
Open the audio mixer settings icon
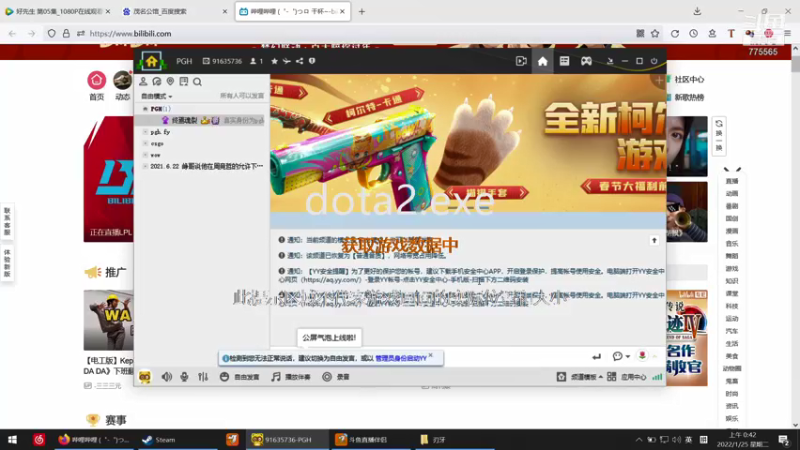[x=203, y=377]
